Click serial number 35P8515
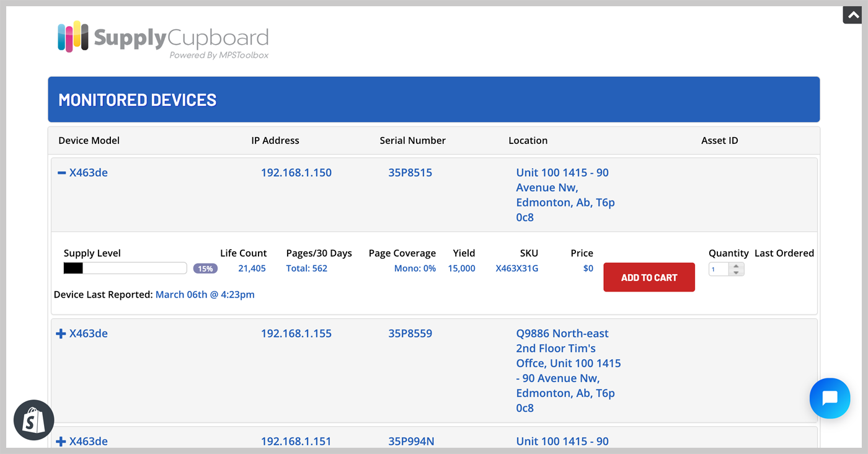The image size is (868, 454). click(x=410, y=173)
